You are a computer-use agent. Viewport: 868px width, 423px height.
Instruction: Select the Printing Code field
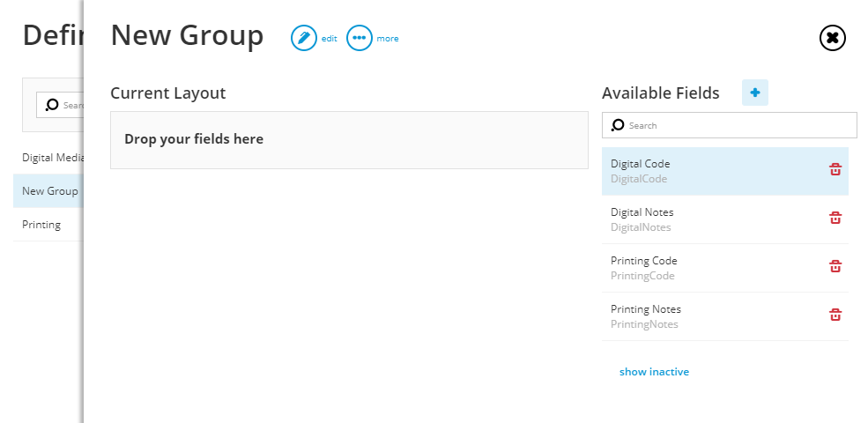[x=725, y=268]
